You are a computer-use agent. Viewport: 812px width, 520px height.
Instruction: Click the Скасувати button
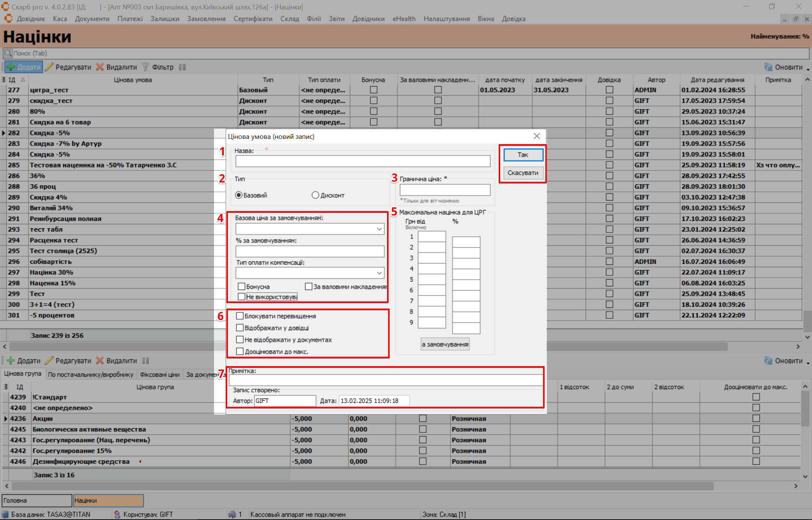coord(523,173)
